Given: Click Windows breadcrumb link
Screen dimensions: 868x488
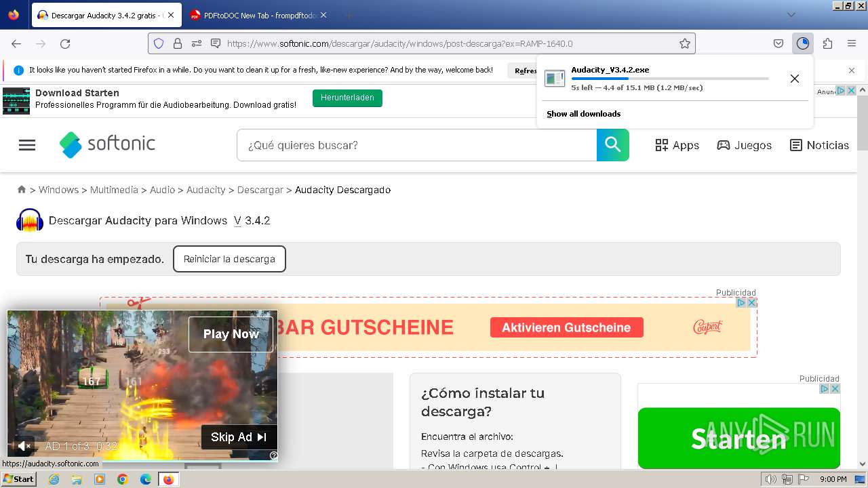Looking at the screenshot, I should 58,190.
